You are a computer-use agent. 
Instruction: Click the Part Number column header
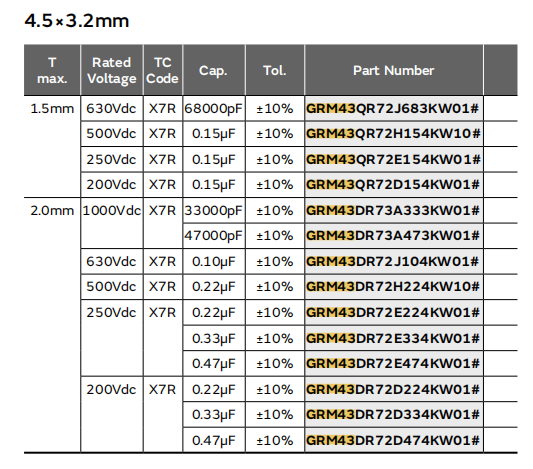[x=394, y=70]
